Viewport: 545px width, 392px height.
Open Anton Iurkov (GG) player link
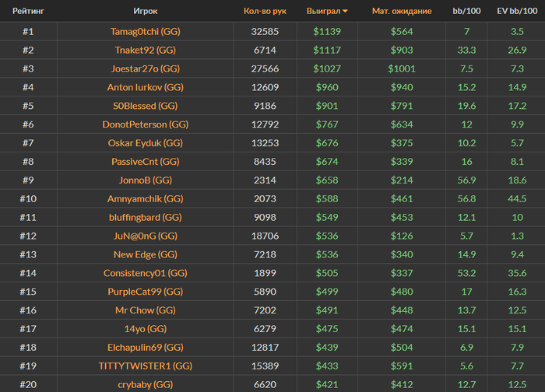click(145, 88)
